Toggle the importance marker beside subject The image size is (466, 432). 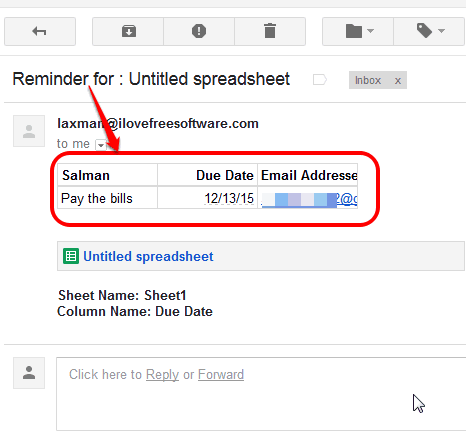coord(320,80)
